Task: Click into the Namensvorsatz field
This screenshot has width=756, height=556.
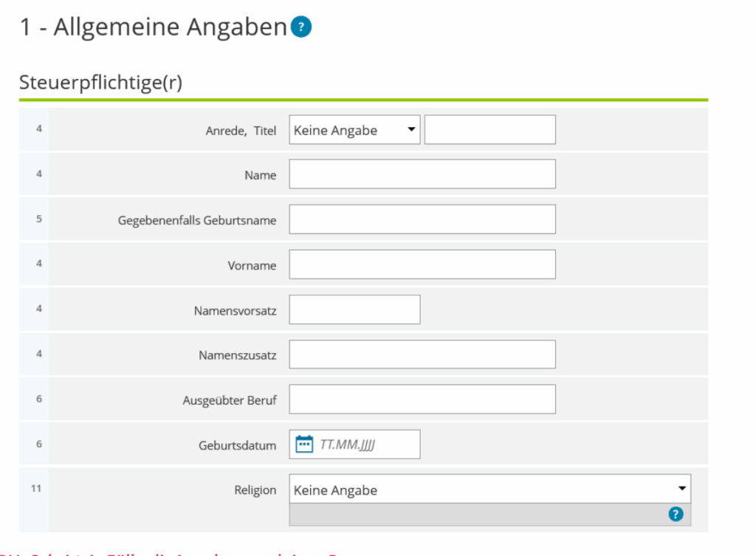Action: (354, 310)
